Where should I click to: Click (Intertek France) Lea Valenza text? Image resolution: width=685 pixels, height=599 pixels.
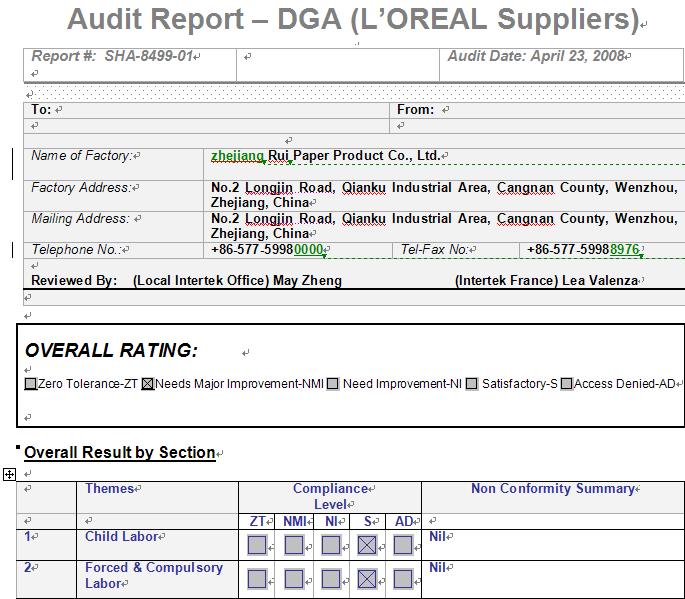click(x=547, y=280)
